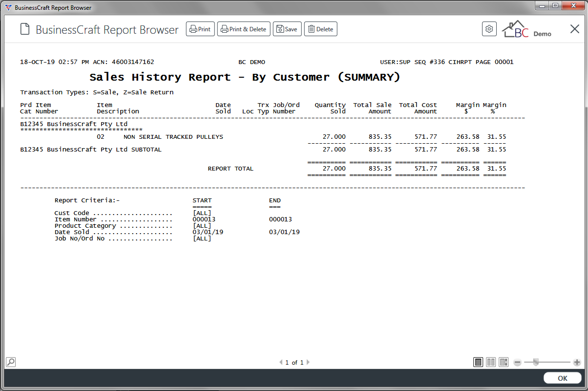This screenshot has height=391, width=588.
Task: Click the 'Report Criteria:-' label
Action: [x=87, y=200]
